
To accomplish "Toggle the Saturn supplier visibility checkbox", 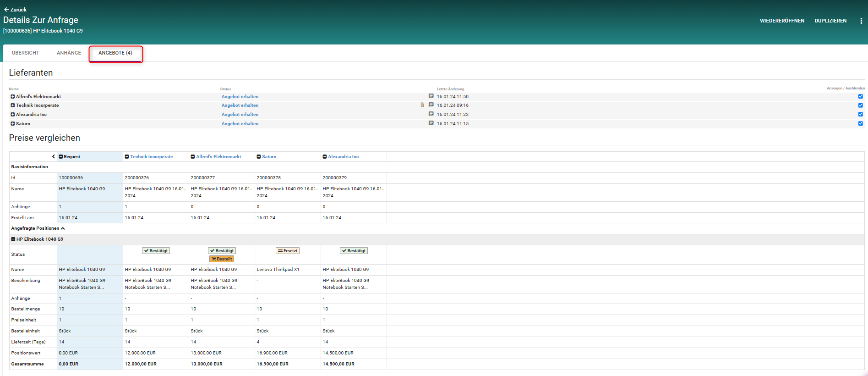I will click(860, 123).
